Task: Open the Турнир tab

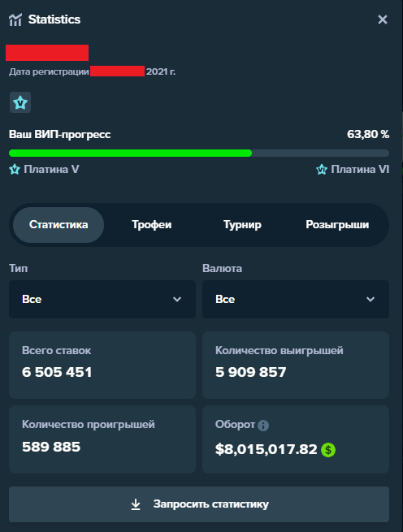Action: point(242,225)
